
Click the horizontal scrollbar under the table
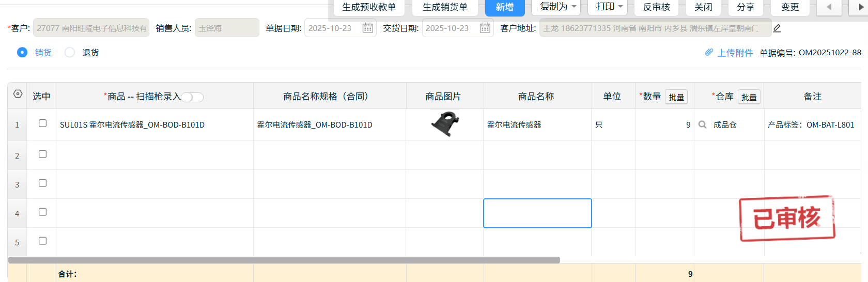coord(284,260)
